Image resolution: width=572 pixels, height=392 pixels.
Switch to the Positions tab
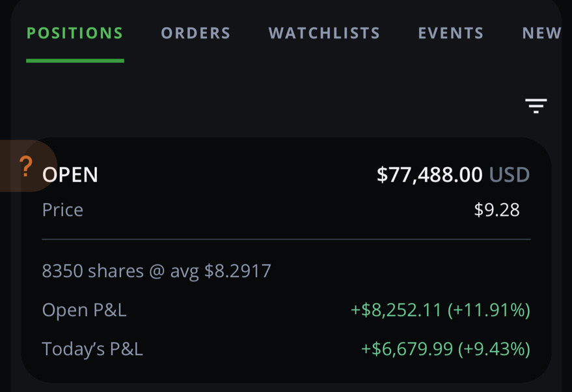click(x=75, y=33)
